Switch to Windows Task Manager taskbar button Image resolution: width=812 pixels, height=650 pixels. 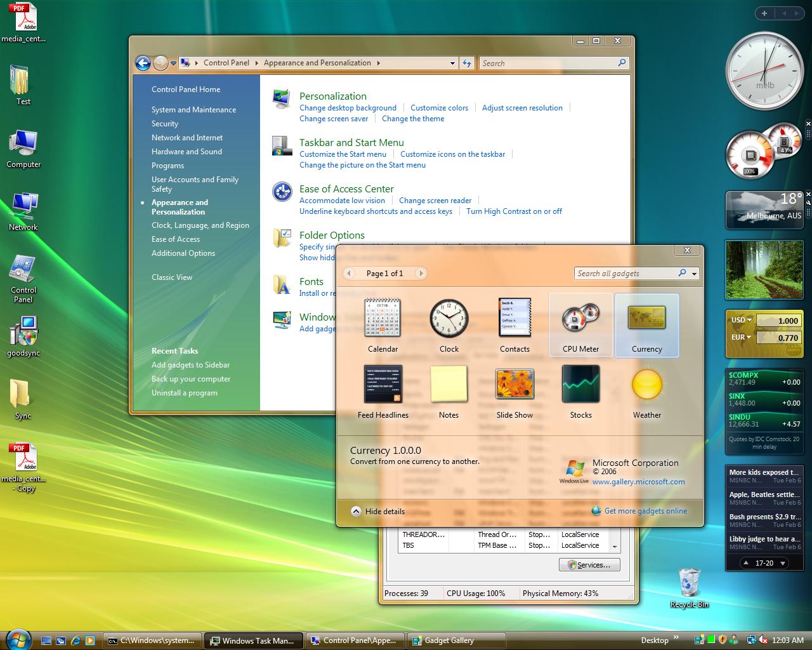click(x=255, y=640)
